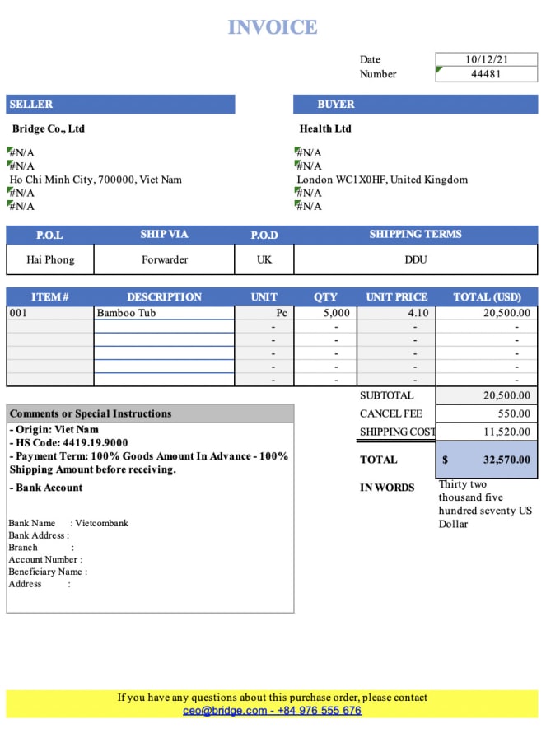Click the amount in words text
Image resolution: width=560 pixels, height=733 pixels.
(485, 504)
